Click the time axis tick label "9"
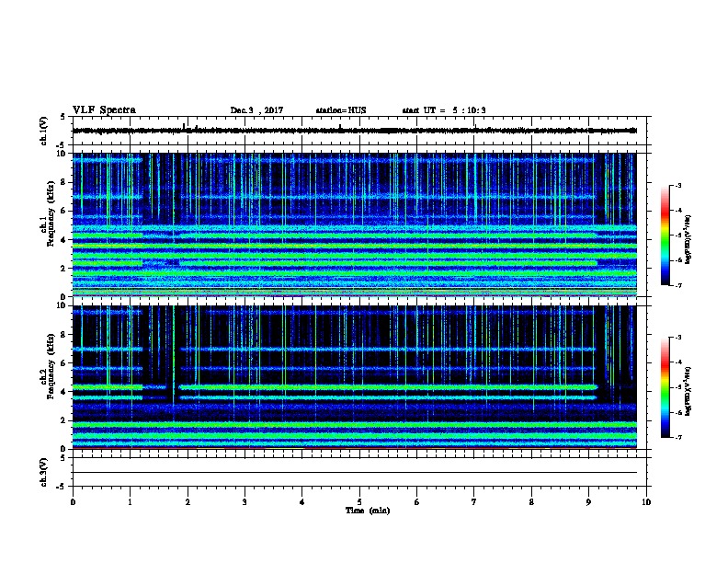728x563 pixels. point(588,502)
